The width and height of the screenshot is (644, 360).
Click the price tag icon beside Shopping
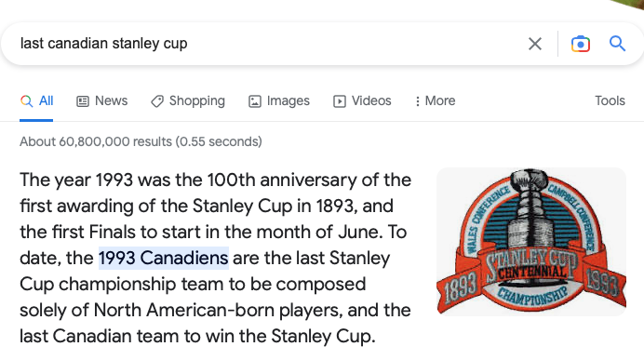157,101
